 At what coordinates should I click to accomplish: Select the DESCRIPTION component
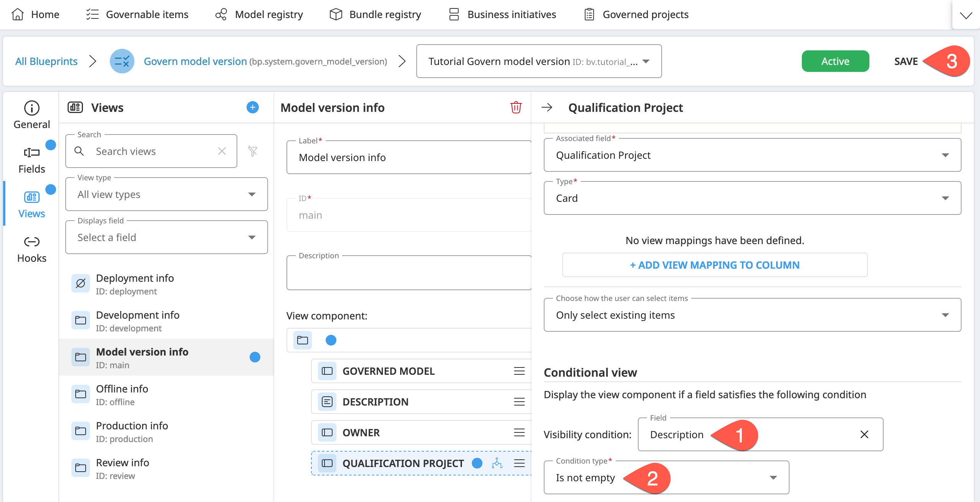421,402
